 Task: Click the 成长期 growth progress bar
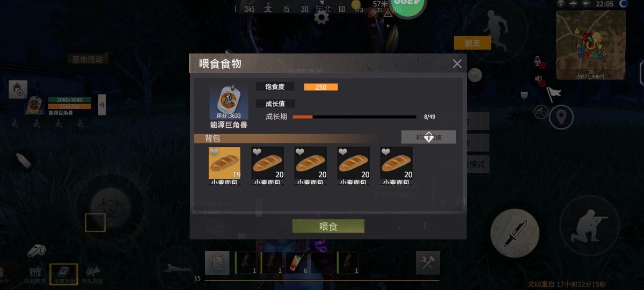354,117
